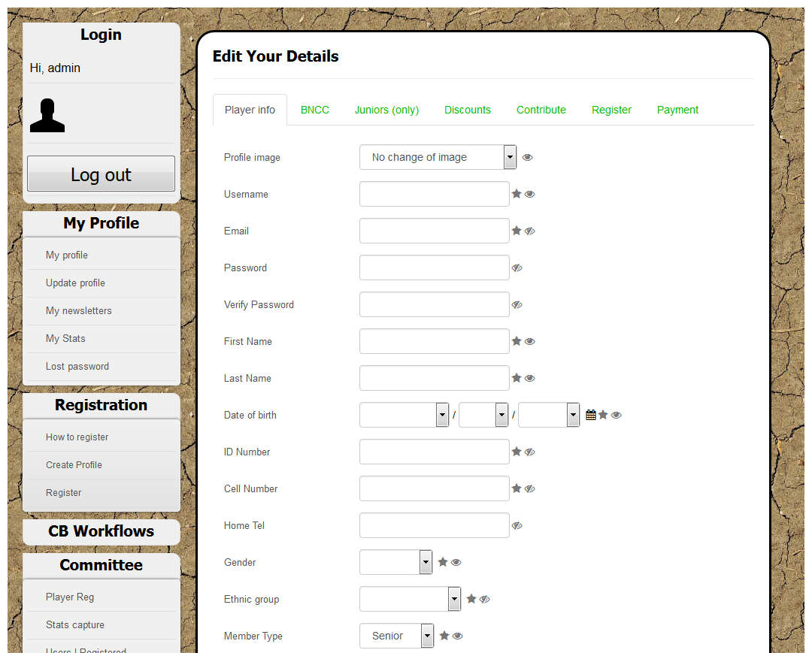Screen dimensions: 812x653
Task: Click the calendar icon beside Date of birth
Action: click(x=590, y=415)
